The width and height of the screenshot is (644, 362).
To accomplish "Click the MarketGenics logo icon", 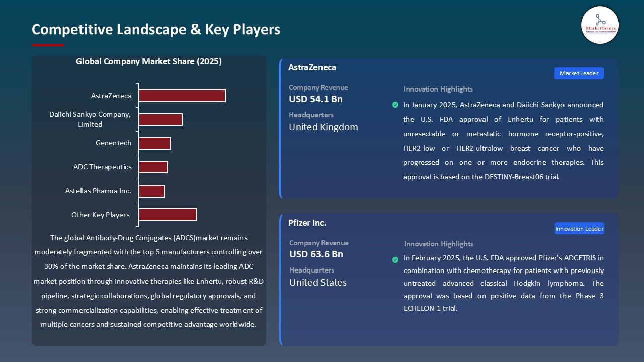I will 600,25.
